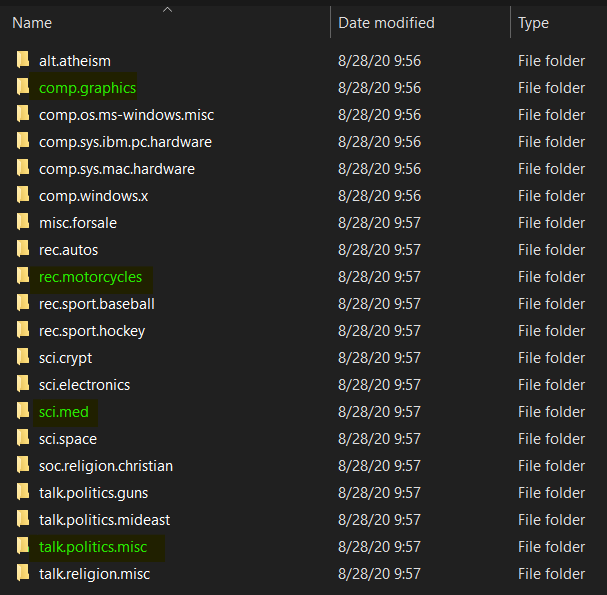Click the folder icon beside misc.forsale
Screen dimensions: 607x595
coord(23,223)
